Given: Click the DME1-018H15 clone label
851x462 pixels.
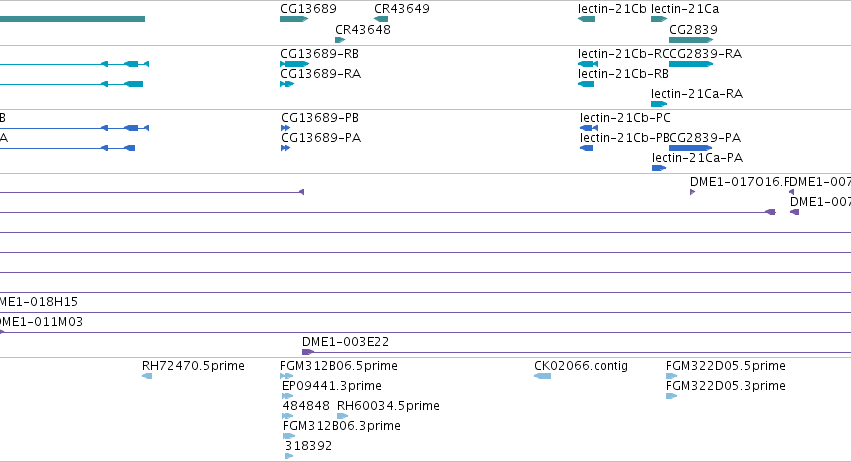Looking at the screenshot, I should tap(39, 301).
